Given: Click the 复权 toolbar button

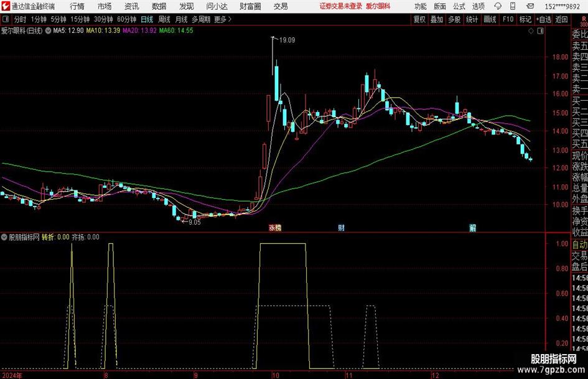Looking at the screenshot, I should (419, 19).
